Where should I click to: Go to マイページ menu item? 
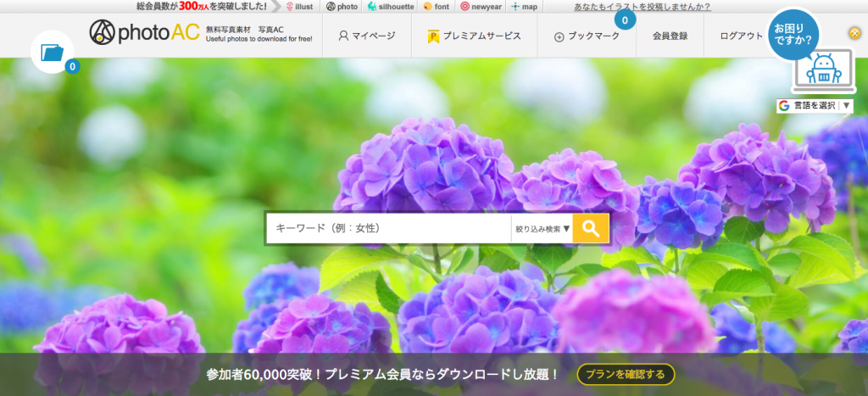pos(367,36)
